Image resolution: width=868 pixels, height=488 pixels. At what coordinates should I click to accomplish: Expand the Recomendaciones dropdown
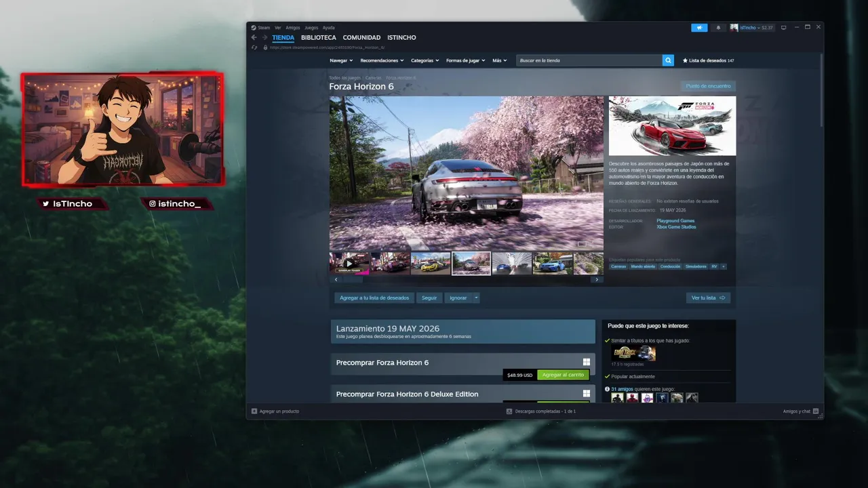coord(382,60)
